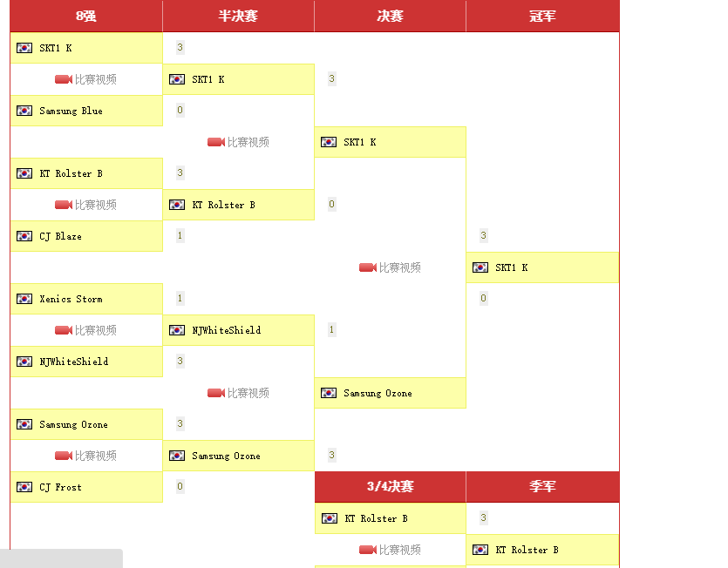Click the 3/4决赛 section header
This screenshot has width=728, height=568.
click(x=390, y=487)
